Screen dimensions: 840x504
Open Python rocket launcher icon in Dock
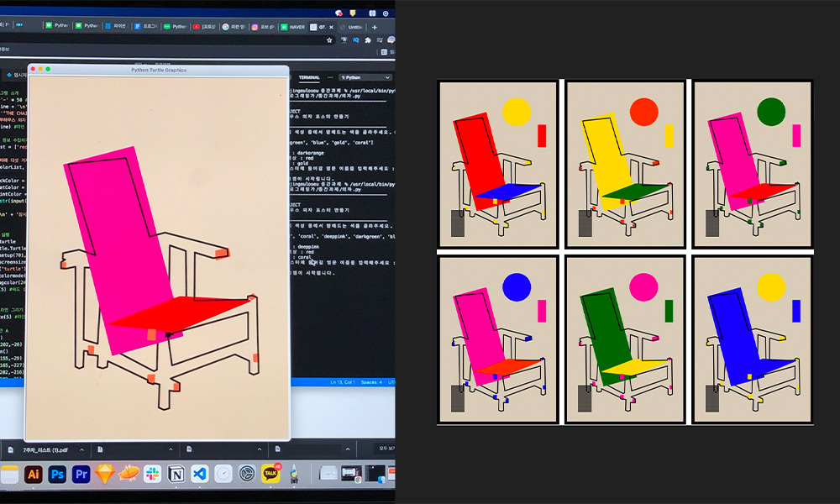point(293,474)
